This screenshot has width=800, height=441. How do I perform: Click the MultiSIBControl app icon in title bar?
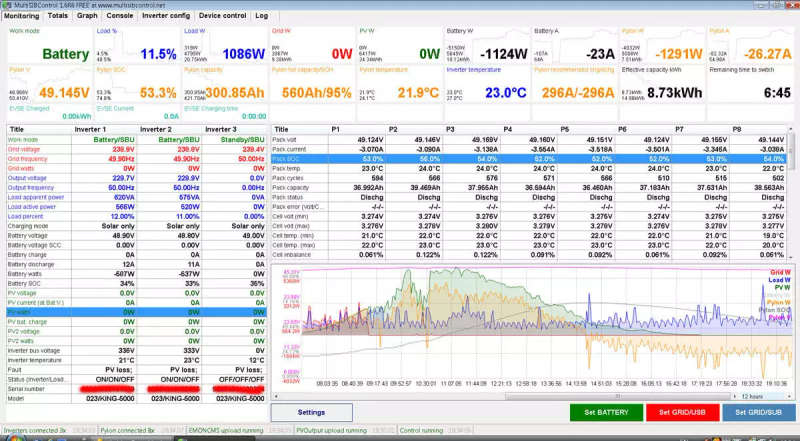pos(6,5)
